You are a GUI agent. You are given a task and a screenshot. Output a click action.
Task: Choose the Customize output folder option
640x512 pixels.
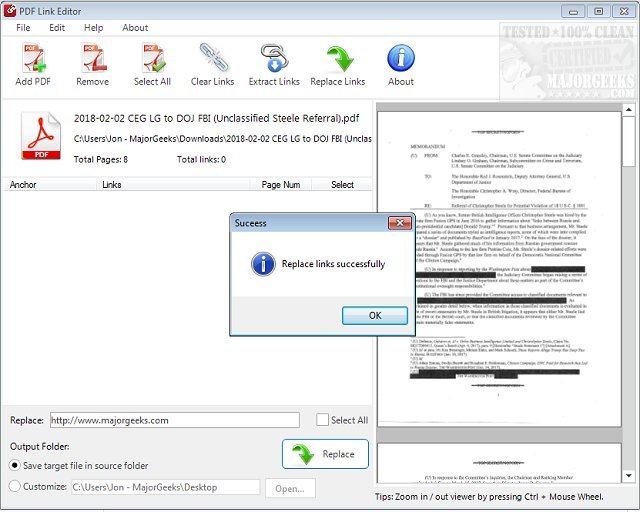15,486
